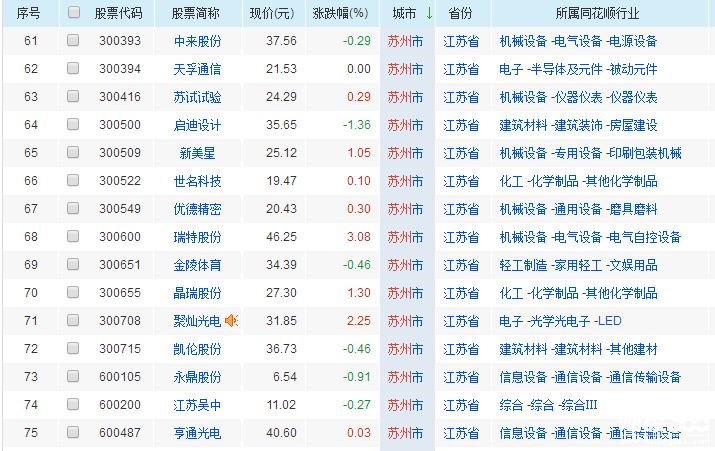Click price value 46.25

coord(281,237)
